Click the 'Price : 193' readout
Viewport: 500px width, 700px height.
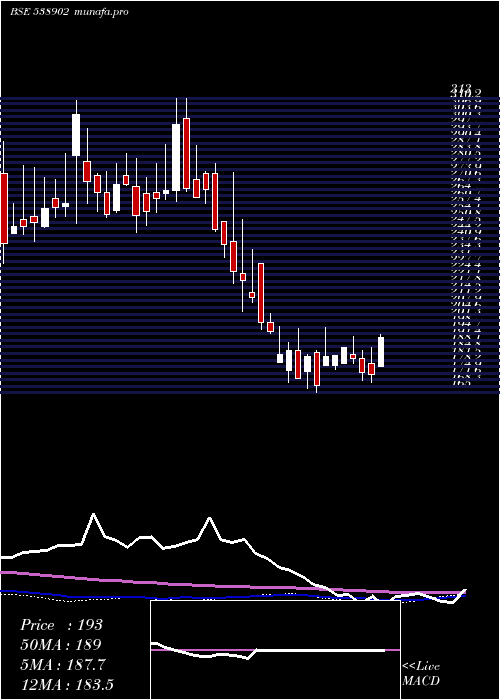(x=62, y=625)
